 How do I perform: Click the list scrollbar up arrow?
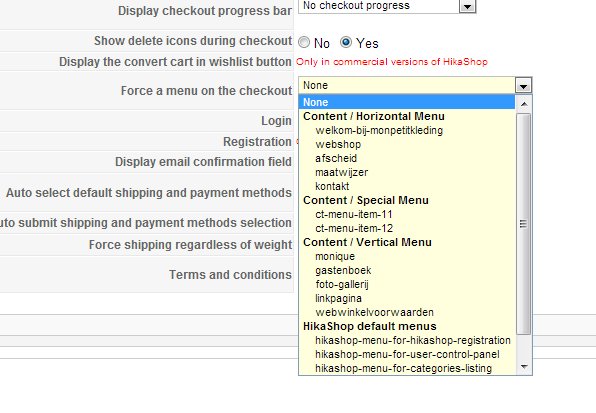click(x=524, y=104)
